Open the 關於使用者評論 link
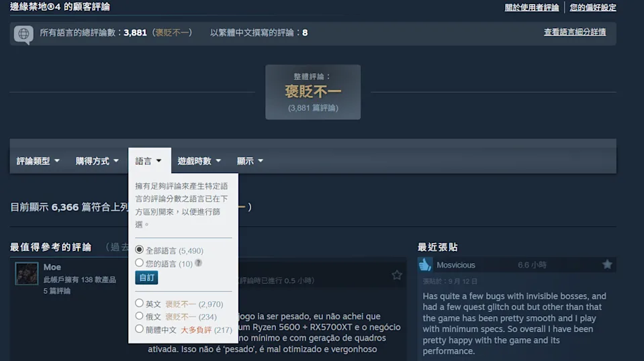This screenshot has width=644, height=361. tap(531, 7)
